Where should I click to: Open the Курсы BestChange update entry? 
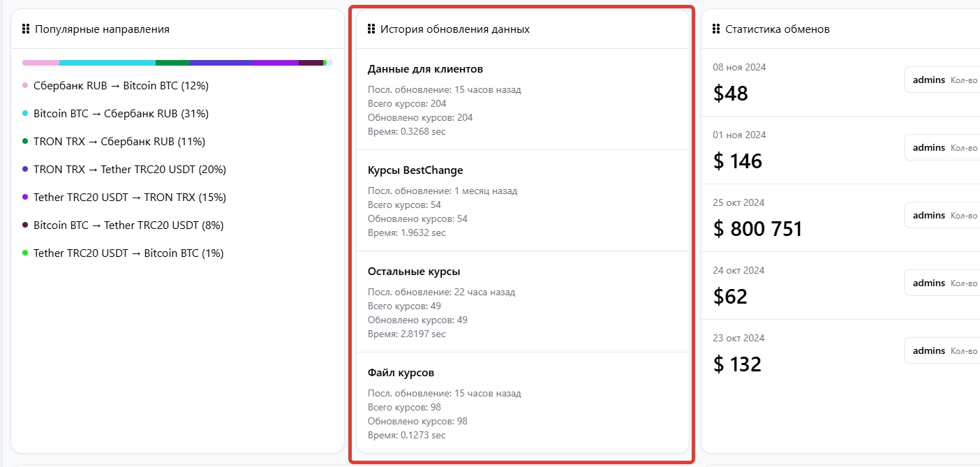tap(415, 170)
